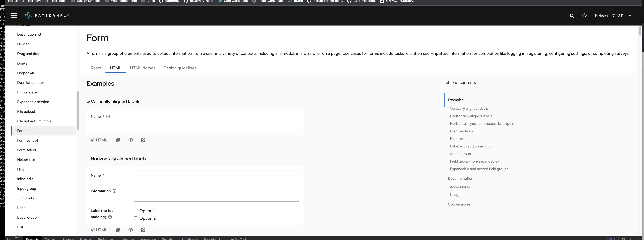
Task: Check the Option 1 checkbox
Action: 136,211
